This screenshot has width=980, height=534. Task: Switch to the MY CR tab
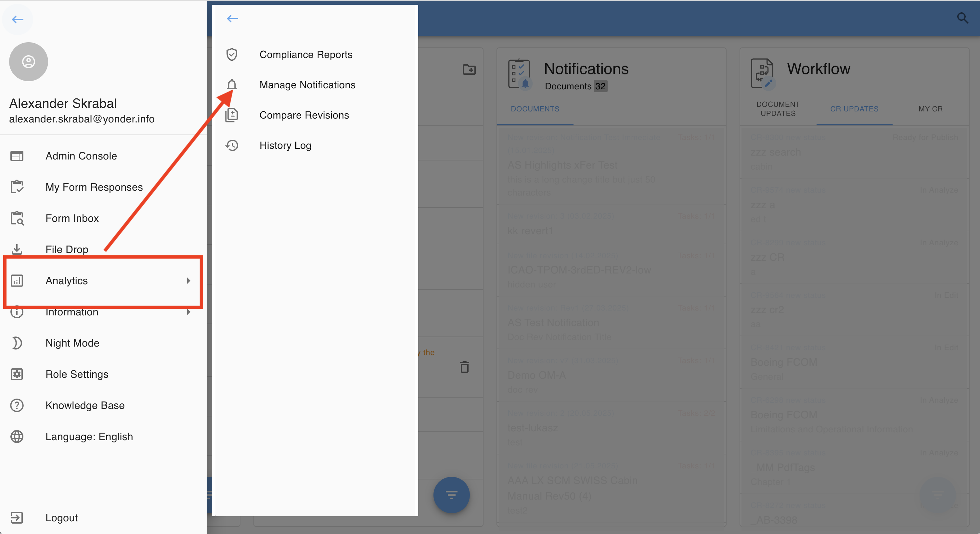(930, 109)
